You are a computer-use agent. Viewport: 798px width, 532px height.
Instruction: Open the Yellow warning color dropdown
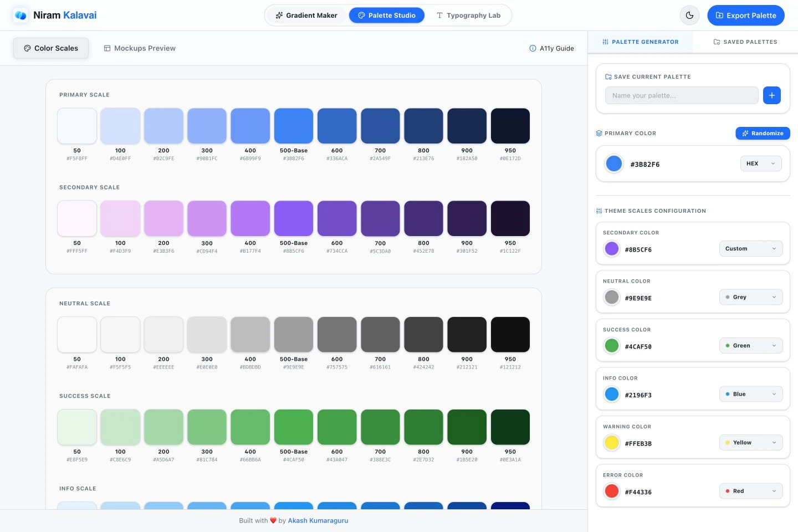point(751,443)
